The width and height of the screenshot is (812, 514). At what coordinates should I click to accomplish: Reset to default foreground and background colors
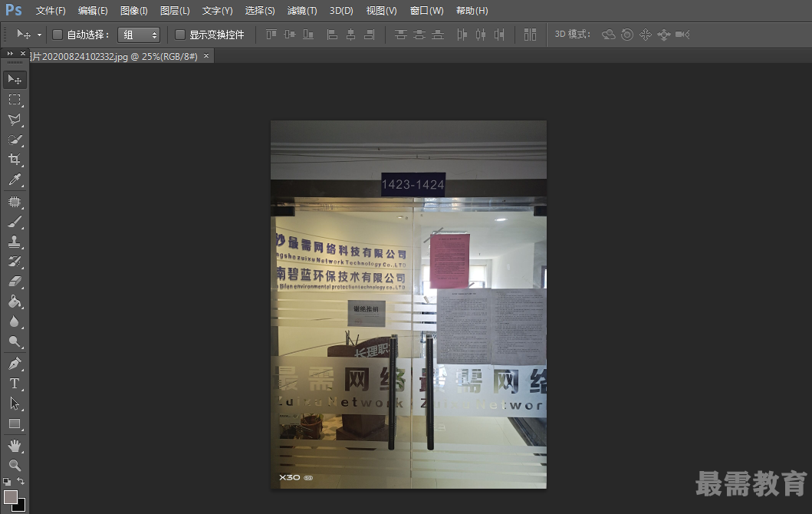coord(7,481)
